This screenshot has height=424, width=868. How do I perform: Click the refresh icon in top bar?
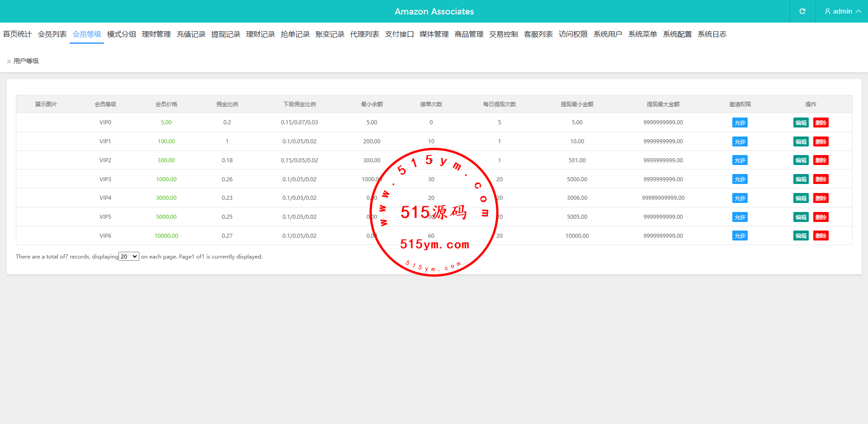[802, 11]
